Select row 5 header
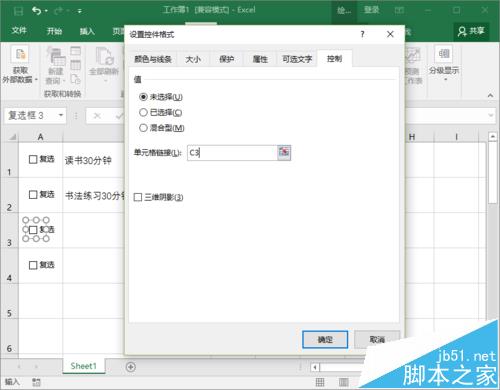The width and height of the screenshot is (500, 390). tap(9, 301)
